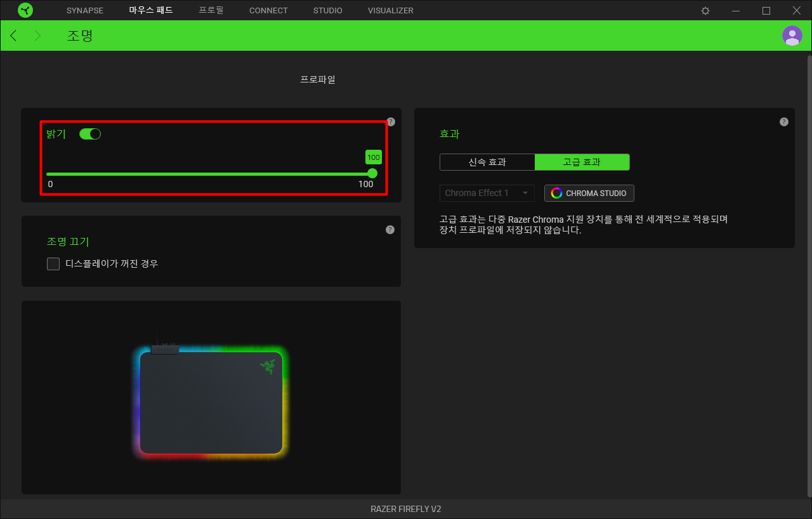Show help for the 효과 panel
The image size is (812, 519).
coord(784,122)
